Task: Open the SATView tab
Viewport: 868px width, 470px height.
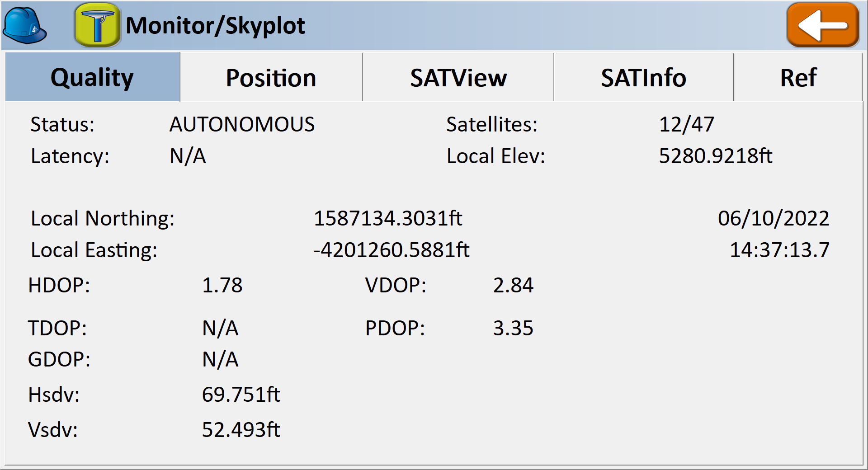Action: pyautogui.click(x=458, y=78)
